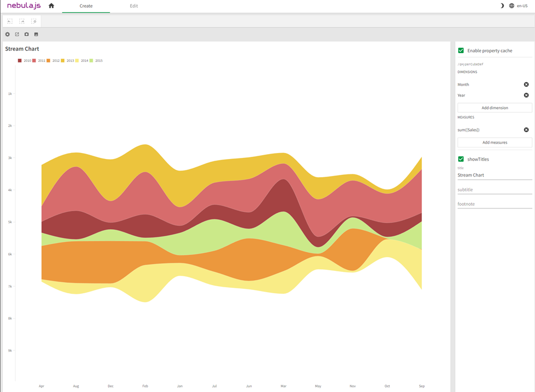Switch to the Edit tab
535x392 pixels.
133,5
